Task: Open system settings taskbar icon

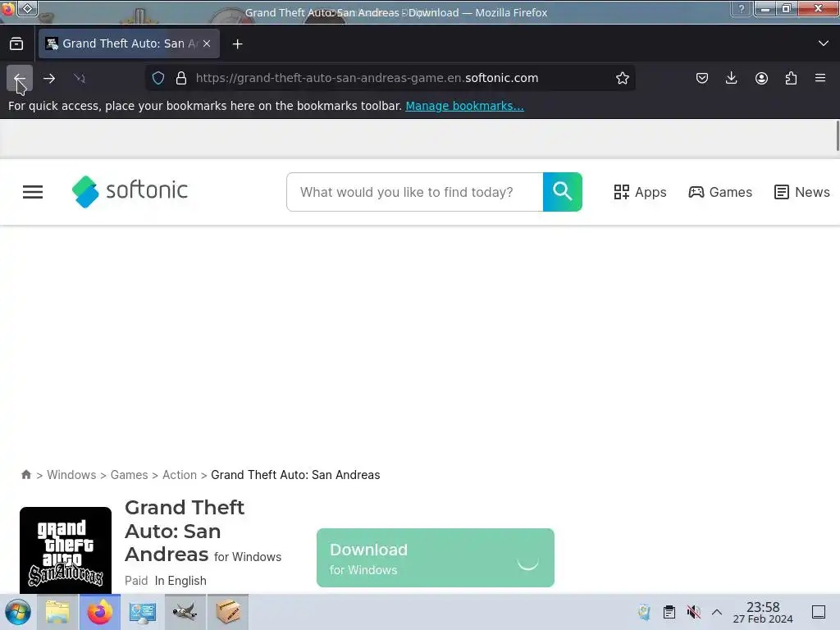Action: tap(143, 612)
